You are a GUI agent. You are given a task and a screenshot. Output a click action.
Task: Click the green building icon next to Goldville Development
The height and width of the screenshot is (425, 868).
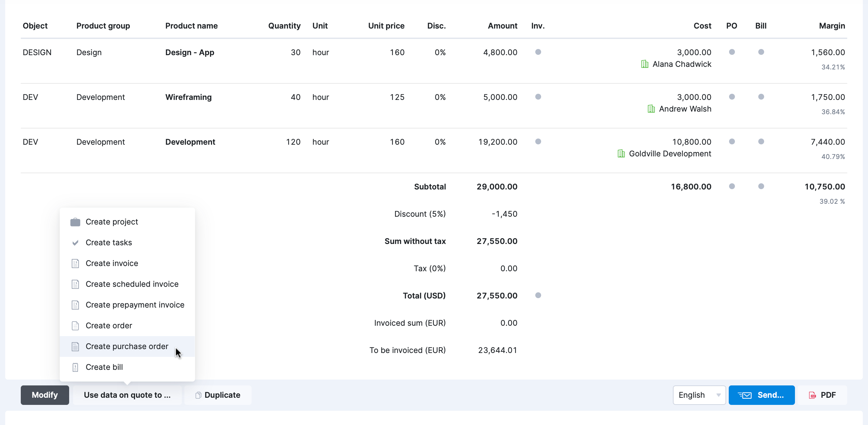[621, 153]
